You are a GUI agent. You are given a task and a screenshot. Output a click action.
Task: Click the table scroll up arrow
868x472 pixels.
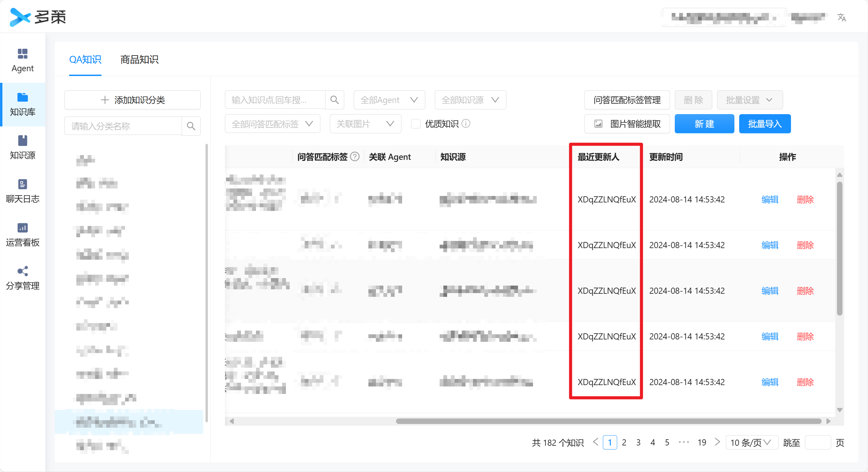click(839, 175)
